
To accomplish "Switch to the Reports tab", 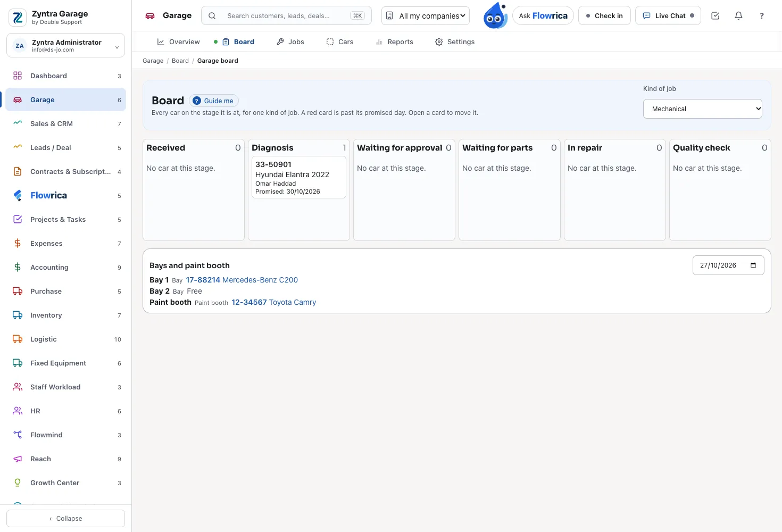I will pos(394,41).
